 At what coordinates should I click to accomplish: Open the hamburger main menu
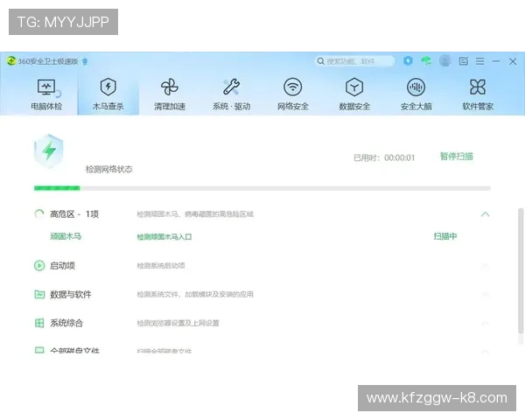point(480,61)
